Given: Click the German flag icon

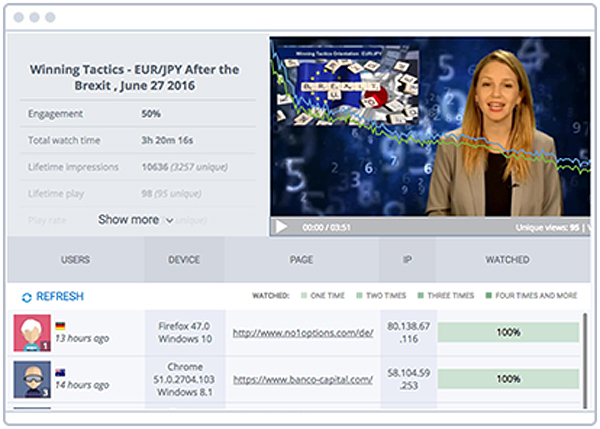Looking at the screenshot, I should tap(61, 325).
